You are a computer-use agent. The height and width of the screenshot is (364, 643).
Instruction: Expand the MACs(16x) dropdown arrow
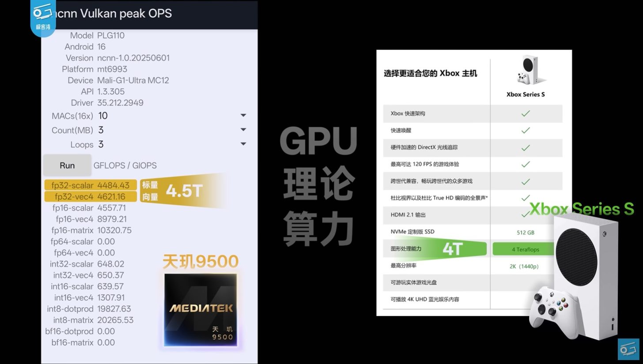point(243,116)
